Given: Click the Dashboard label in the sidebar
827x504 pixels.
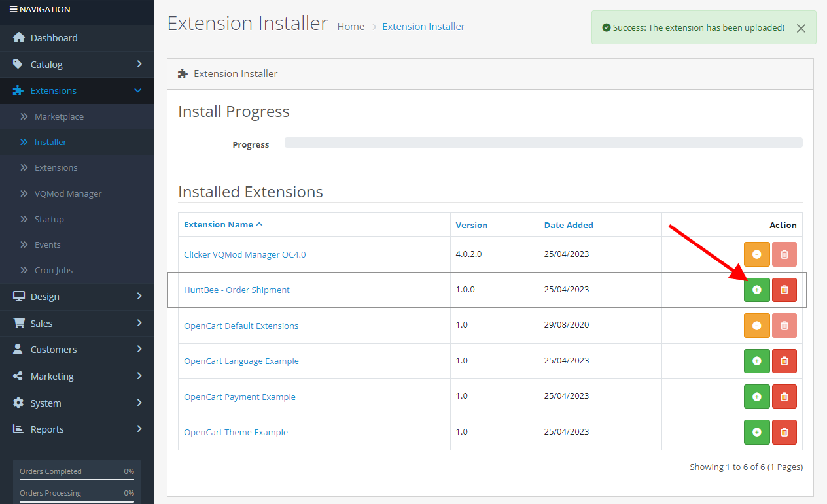Looking at the screenshot, I should [54, 37].
